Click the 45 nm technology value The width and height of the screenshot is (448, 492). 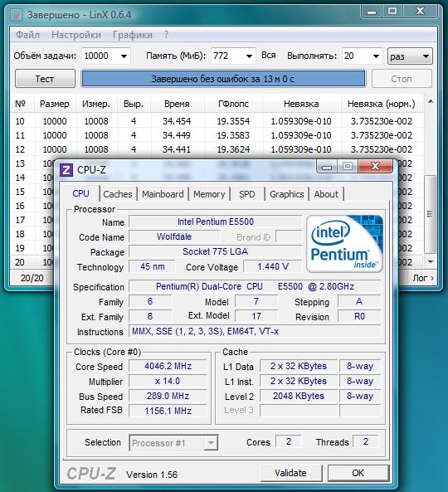click(x=152, y=266)
